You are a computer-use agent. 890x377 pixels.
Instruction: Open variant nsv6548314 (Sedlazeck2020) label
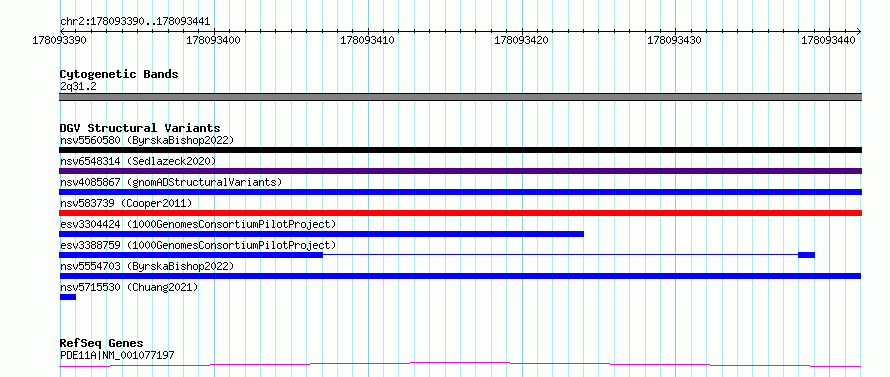(138, 161)
